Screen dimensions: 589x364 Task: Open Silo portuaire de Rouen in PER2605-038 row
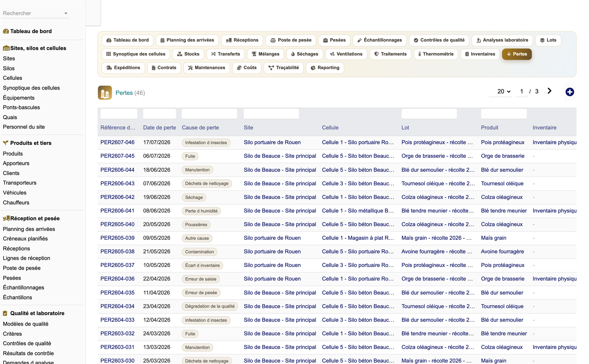click(272, 252)
